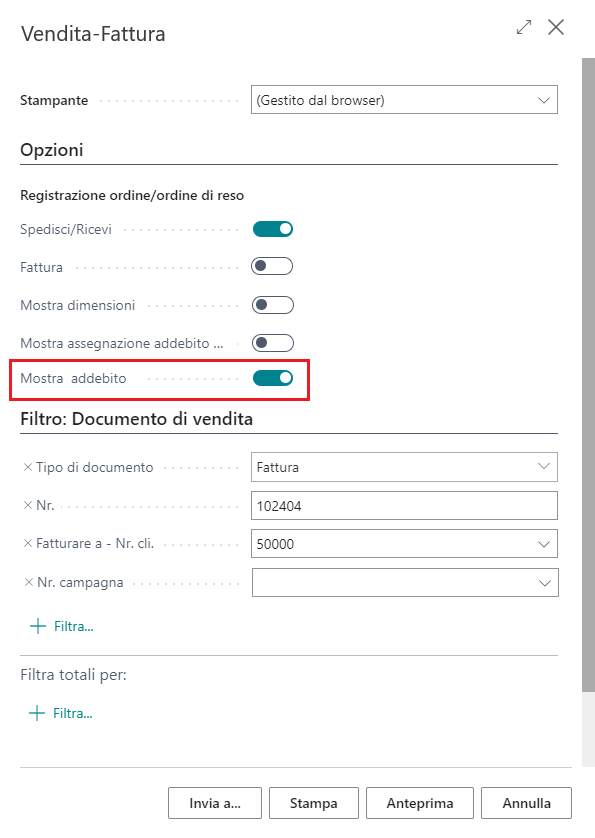Open the Tipo di documento dropdown
595x838 pixels.
pyautogui.click(x=542, y=467)
